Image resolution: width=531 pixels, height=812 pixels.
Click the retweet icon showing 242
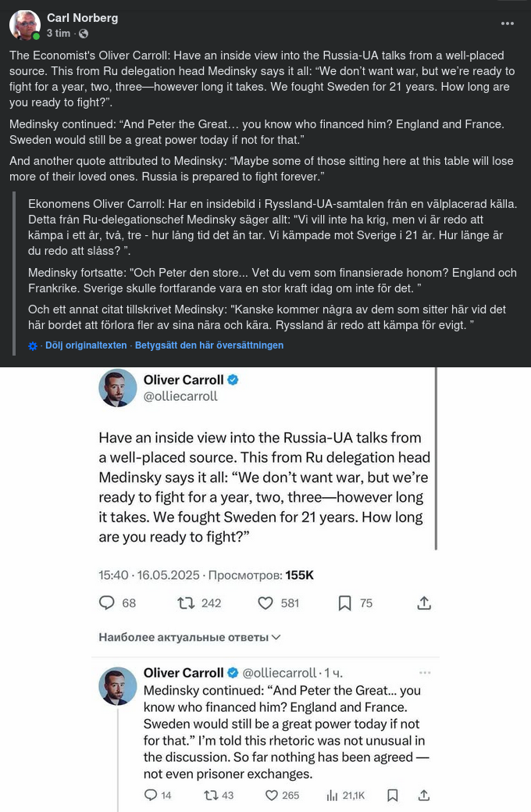point(186,603)
